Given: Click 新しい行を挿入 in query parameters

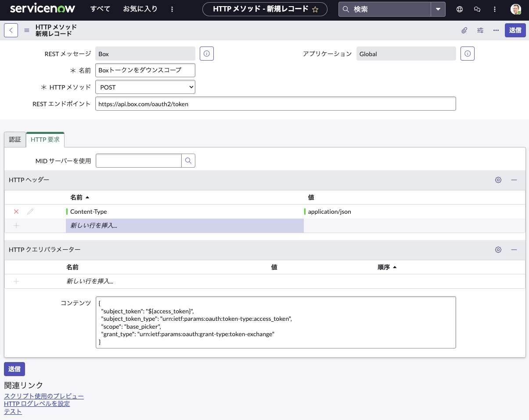Looking at the screenshot, I should [90, 281].
